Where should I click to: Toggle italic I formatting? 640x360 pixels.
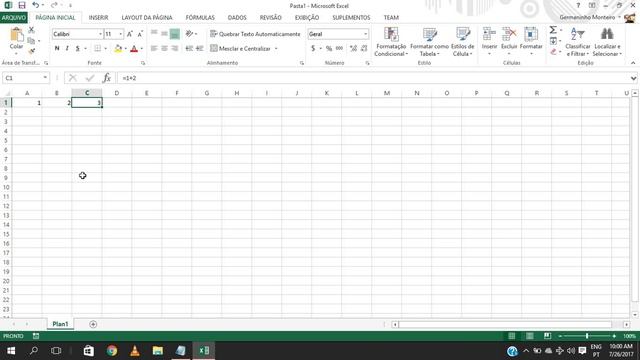[x=67, y=49]
